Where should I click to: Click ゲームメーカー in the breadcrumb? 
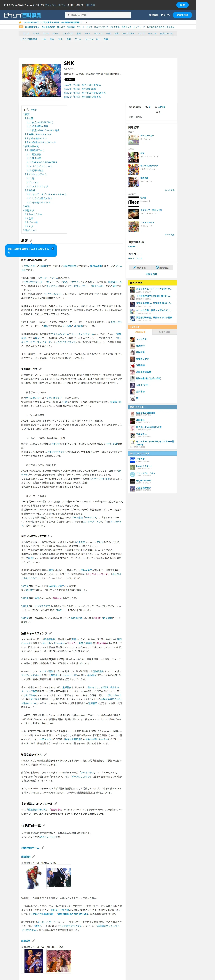[x=92, y=39]
